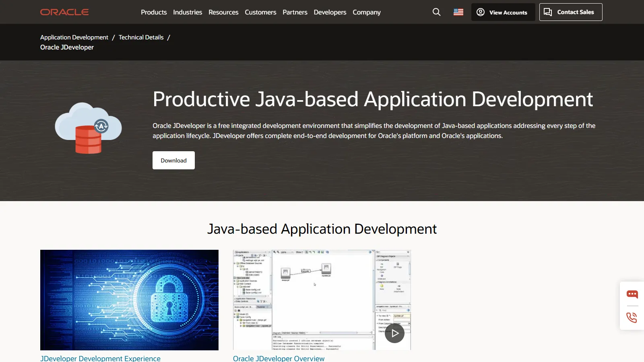This screenshot has width=644, height=362.
Task: Click the chat bubble icon on the floating sidebar
Action: pyautogui.click(x=632, y=294)
